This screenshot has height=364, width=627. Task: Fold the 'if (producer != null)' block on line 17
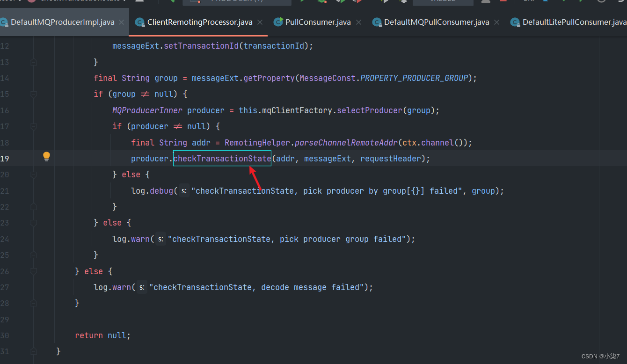[33, 126]
